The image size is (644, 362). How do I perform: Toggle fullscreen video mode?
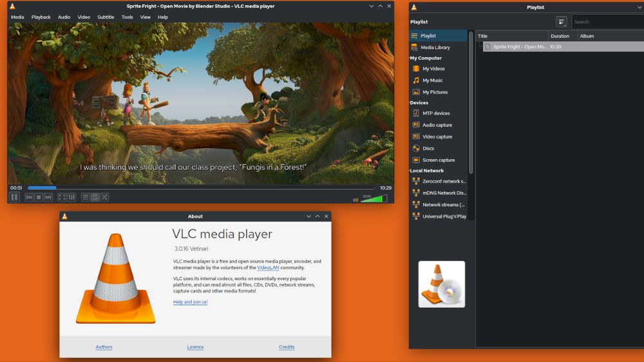62,198
